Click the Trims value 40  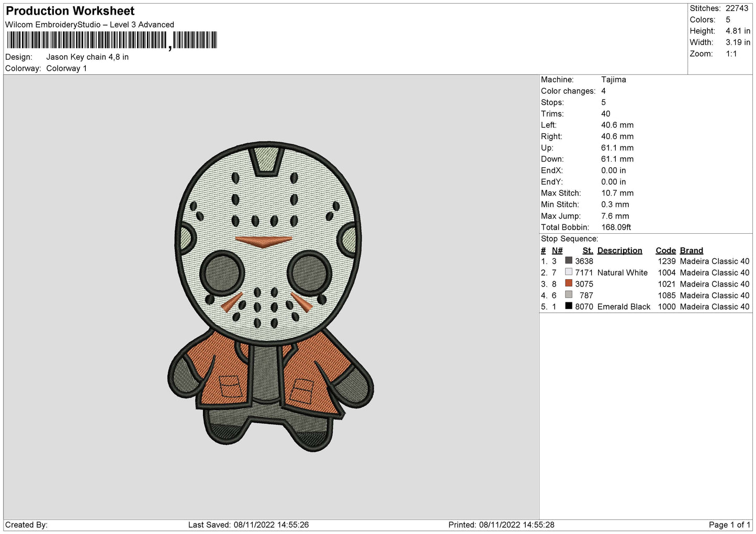[606, 114]
